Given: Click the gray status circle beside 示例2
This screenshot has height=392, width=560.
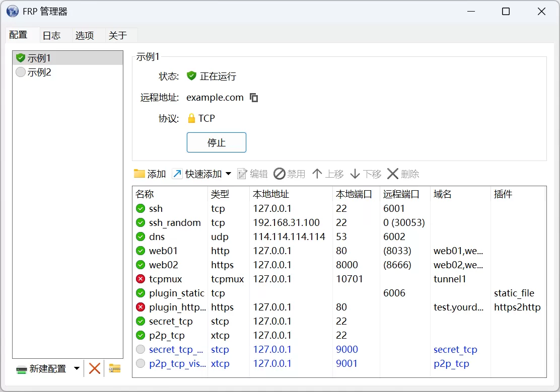Looking at the screenshot, I should [x=20, y=72].
